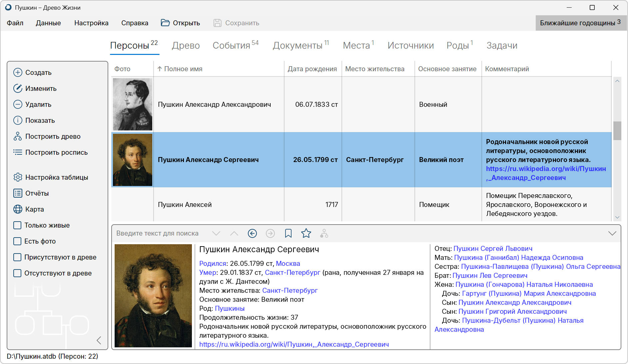Open Table settings gear icon

coord(18,177)
